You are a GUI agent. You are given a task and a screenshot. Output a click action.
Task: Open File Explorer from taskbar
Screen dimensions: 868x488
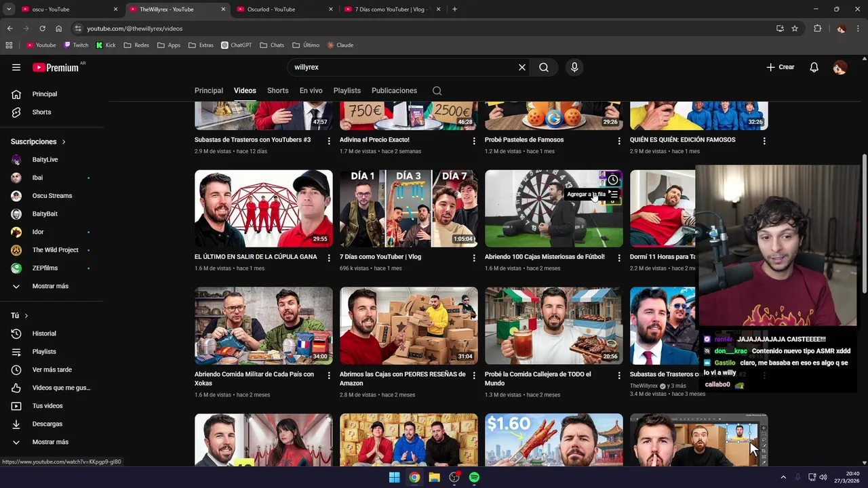(x=434, y=477)
